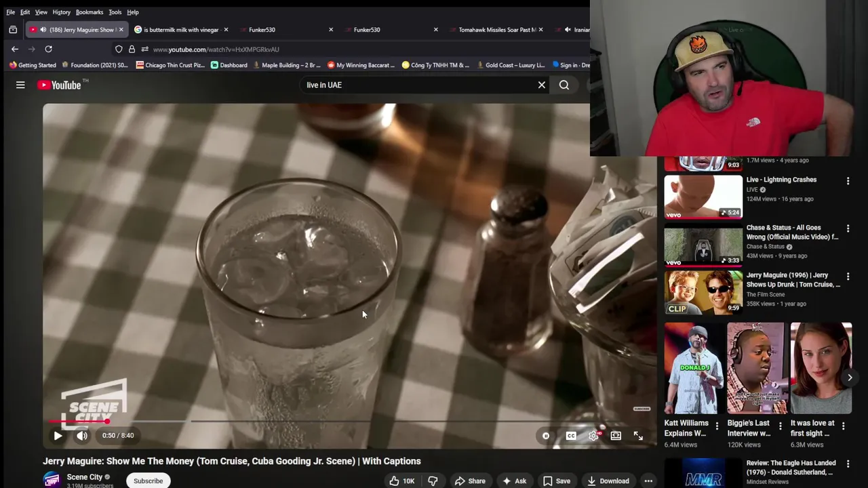868x488 pixels.
Task: Open options for Lightning Crashes video
Action: (848, 181)
